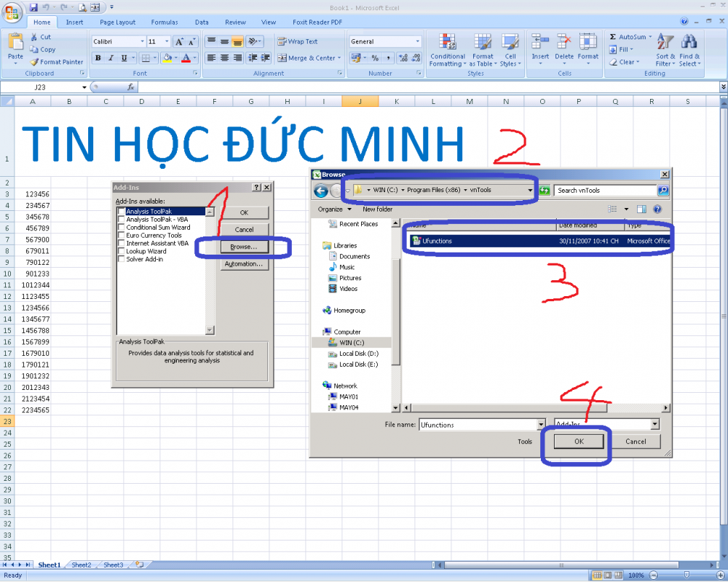Toggle Italic formatting
Image resolution: width=728 pixels, height=582 pixels.
pos(111,58)
